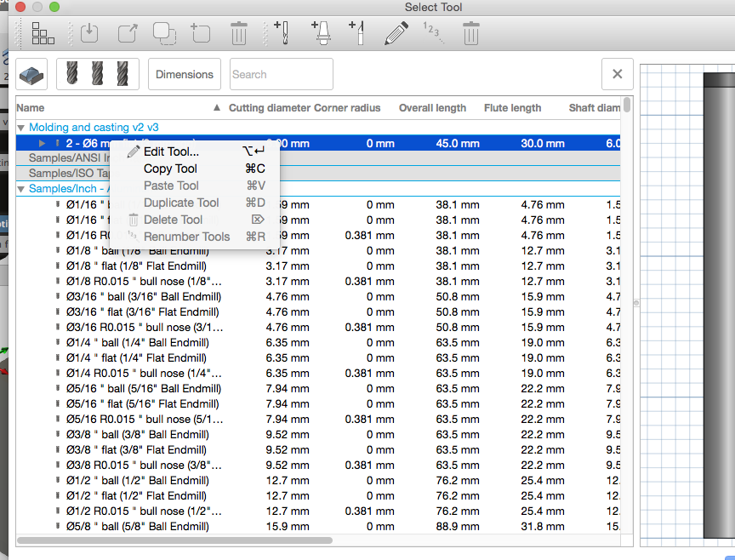The height and width of the screenshot is (560, 735).
Task: Click the library grid view icon
Action: pyautogui.click(x=43, y=34)
